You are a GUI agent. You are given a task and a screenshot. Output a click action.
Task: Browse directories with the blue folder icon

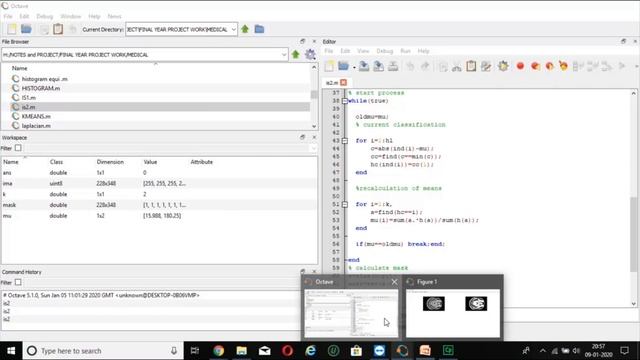pyautogui.click(x=259, y=29)
